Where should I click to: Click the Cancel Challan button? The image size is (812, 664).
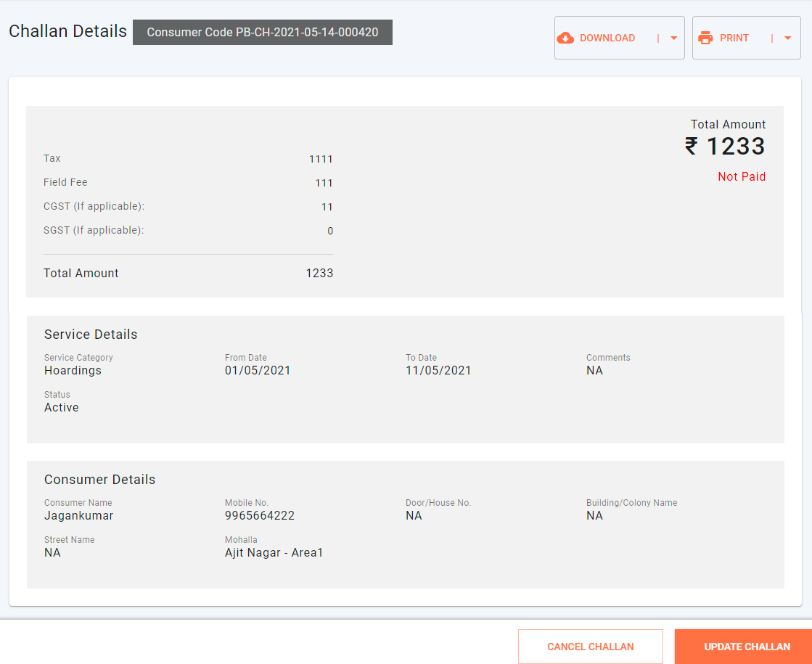point(590,647)
